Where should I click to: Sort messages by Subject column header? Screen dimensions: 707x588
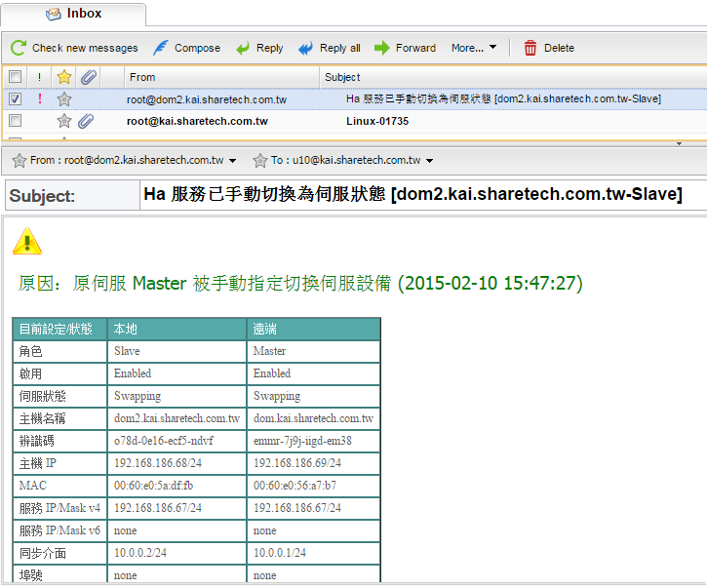click(342, 77)
